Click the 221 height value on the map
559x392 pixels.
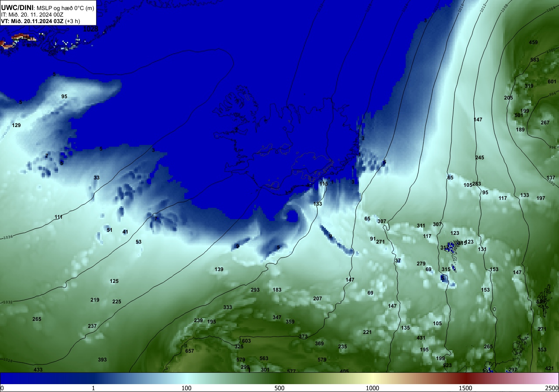point(367,332)
